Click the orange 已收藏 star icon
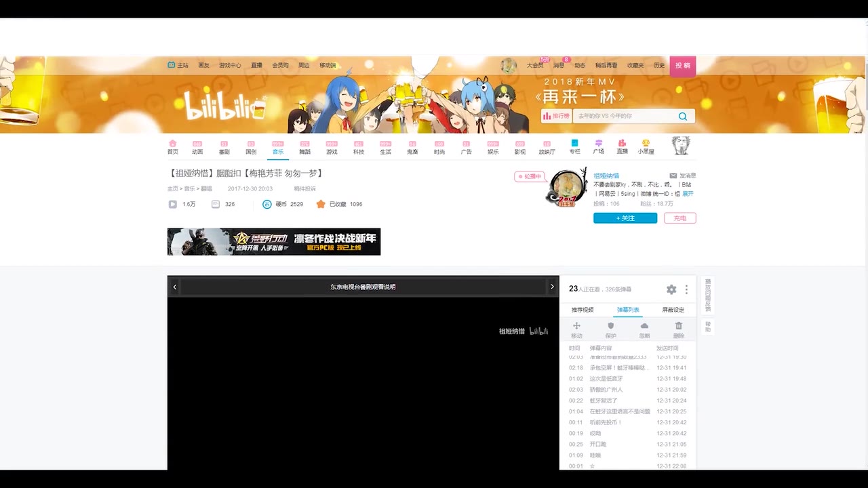The image size is (868, 488). [x=321, y=204]
